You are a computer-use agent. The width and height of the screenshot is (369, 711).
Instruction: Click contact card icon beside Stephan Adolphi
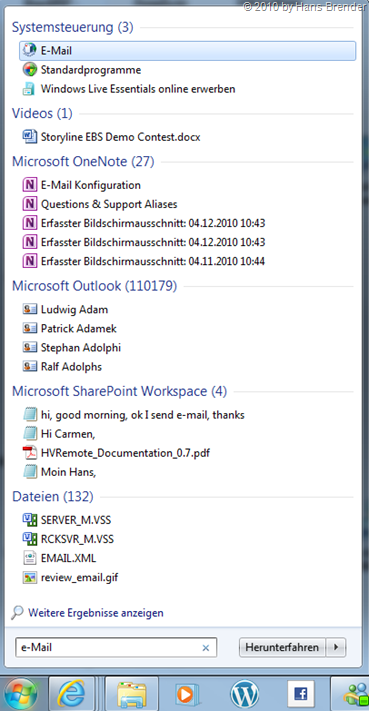click(29, 347)
